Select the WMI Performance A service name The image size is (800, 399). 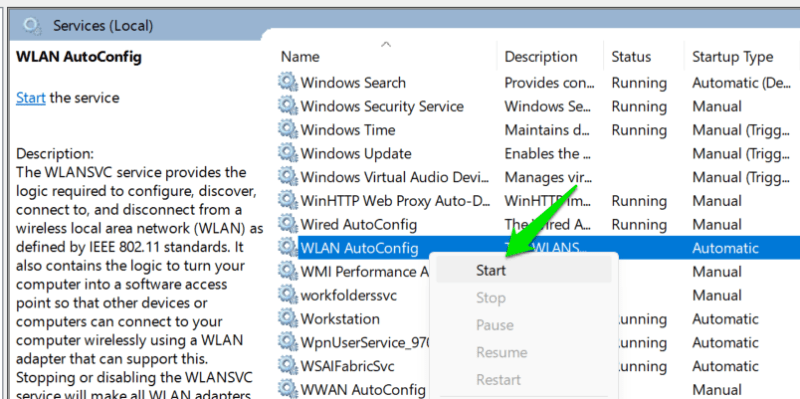[365, 271]
